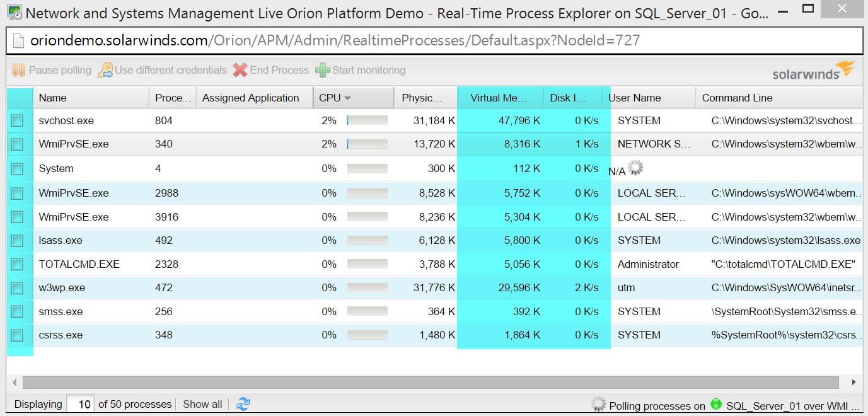Check the smss.exe row checkbox
Viewport: 868px width, 416px height.
[x=17, y=311]
